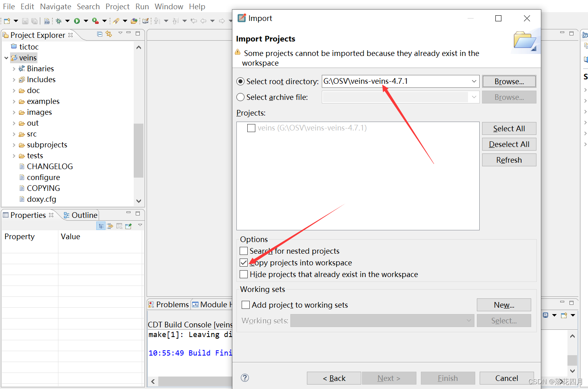Click the New wizard toolbar icon
Screen dimensions: 588x389
pyautogui.click(x=7, y=21)
